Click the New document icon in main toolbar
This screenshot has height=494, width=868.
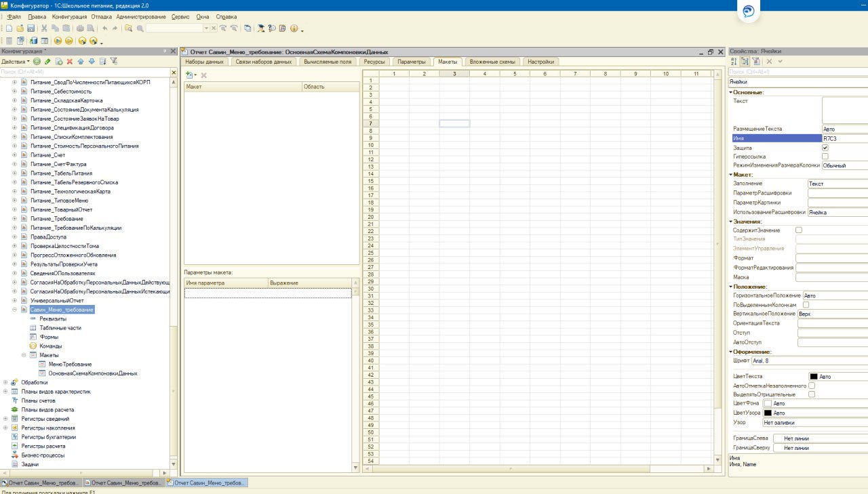tap(9, 28)
